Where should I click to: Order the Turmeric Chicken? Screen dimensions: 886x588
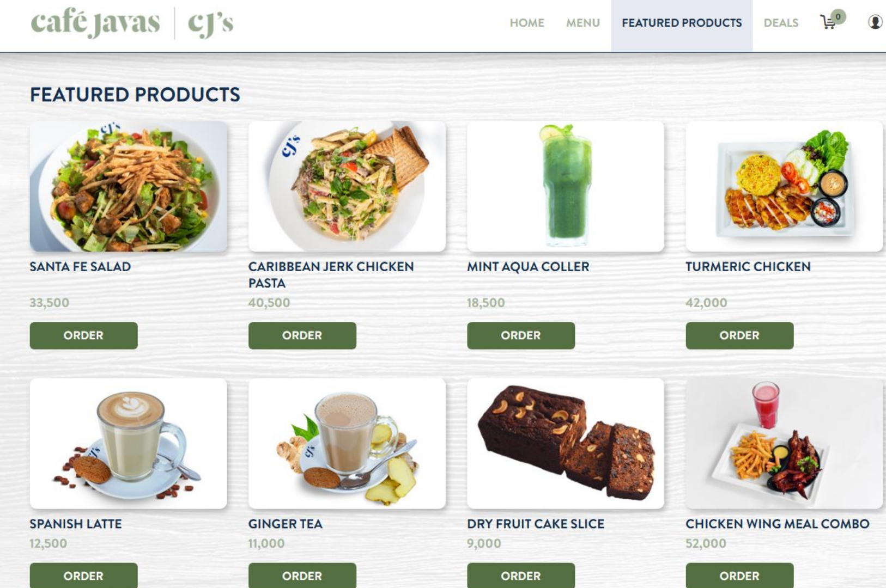tap(739, 335)
